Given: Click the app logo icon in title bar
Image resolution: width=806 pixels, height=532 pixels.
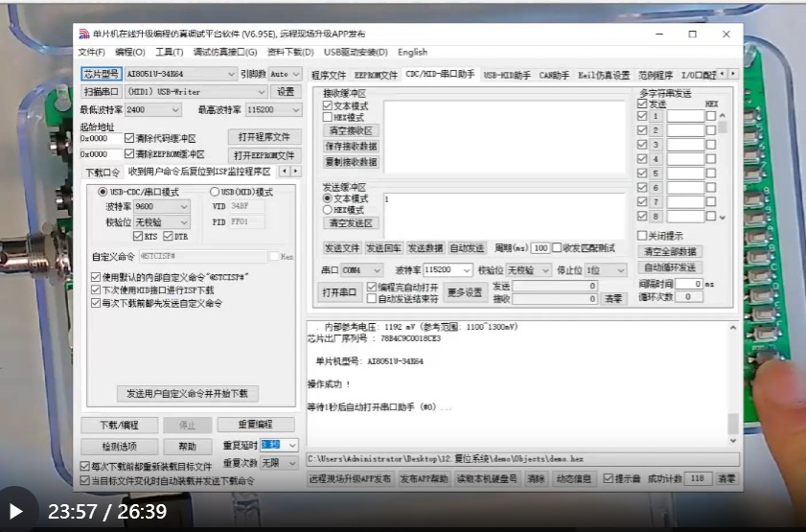Looking at the screenshot, I should (83, 35).
